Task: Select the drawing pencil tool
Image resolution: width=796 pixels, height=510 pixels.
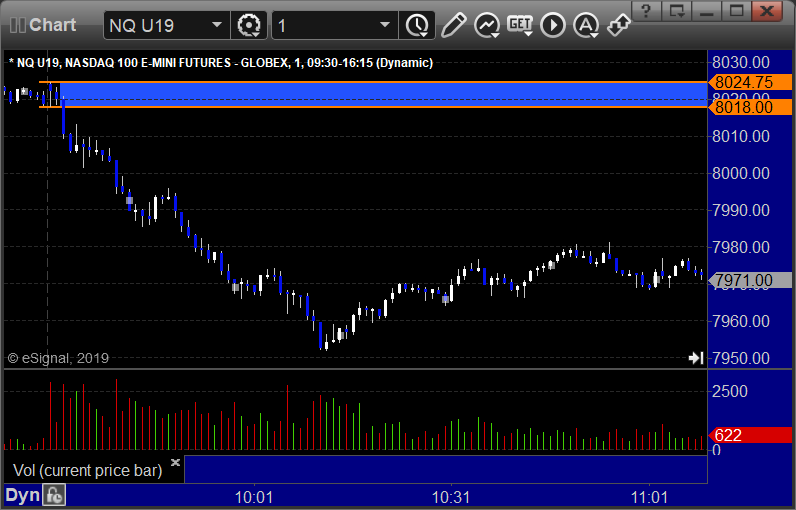Action: point(453,25)
